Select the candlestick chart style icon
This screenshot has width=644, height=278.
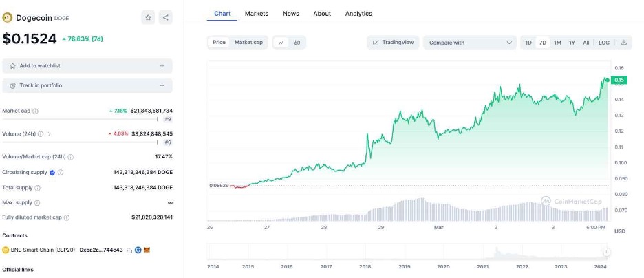pos(297,43)
